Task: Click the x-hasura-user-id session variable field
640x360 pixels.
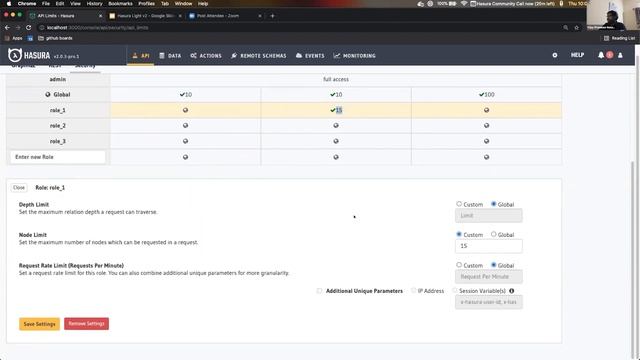Action: 489,302
